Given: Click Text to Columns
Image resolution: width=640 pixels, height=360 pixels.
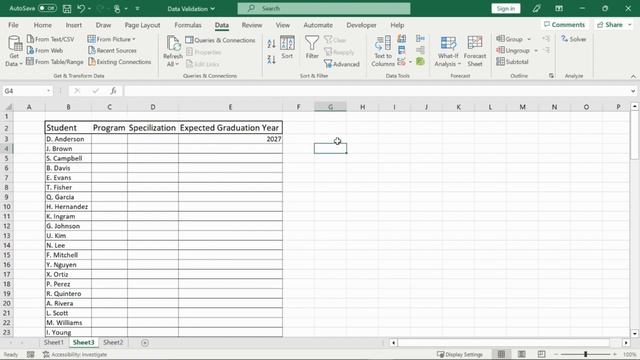Looking at the screenshot, I should click(383, 51).
